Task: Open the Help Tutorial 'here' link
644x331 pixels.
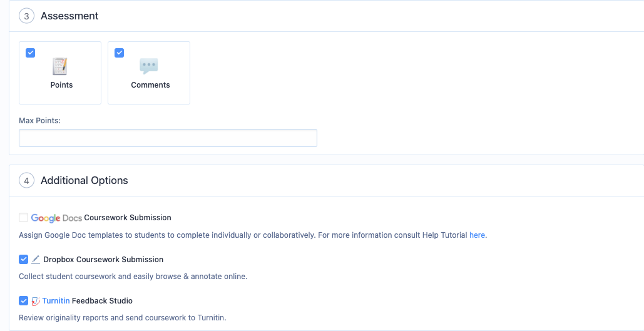Action: pyautogui.click(x=477, y=235)
